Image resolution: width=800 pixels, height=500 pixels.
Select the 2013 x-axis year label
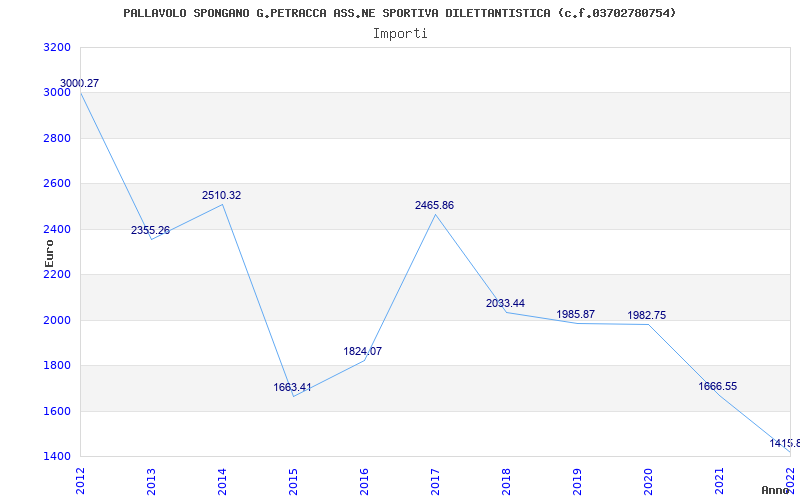151,480
